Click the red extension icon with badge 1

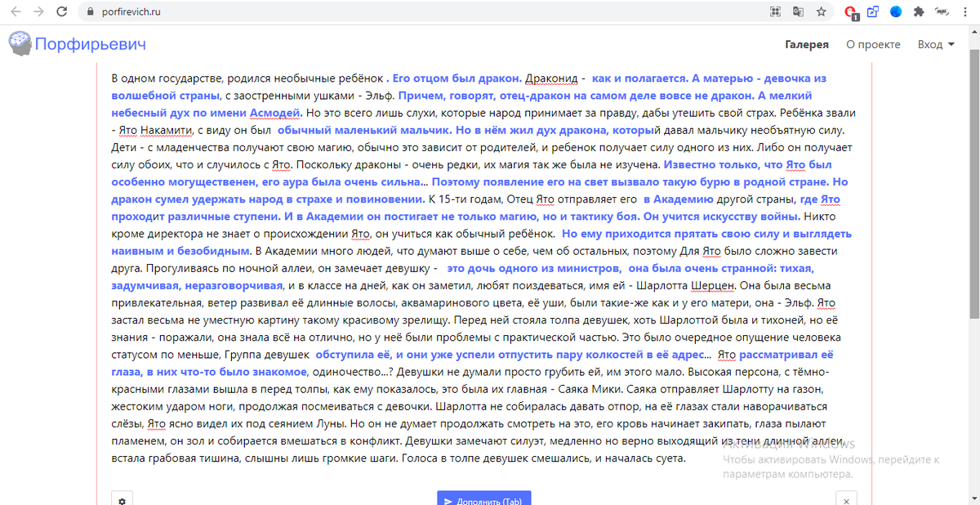click(x=849, y=11)
